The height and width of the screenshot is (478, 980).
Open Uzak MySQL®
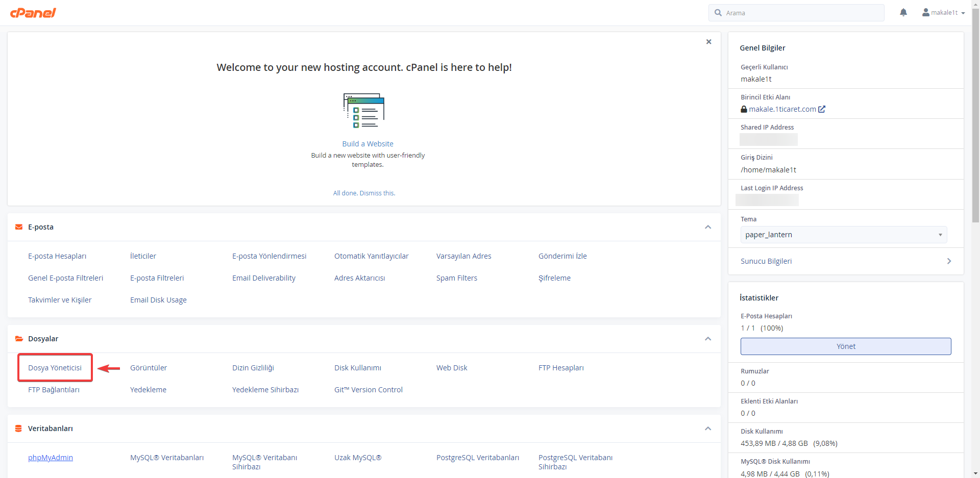pos(358,458)
